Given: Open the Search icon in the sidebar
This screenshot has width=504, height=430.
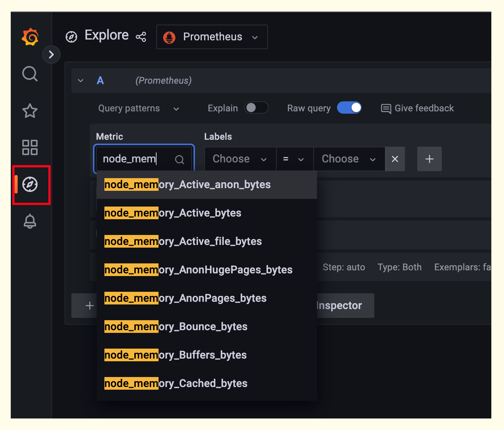Looking at the screenshot, I should point(30,74).
